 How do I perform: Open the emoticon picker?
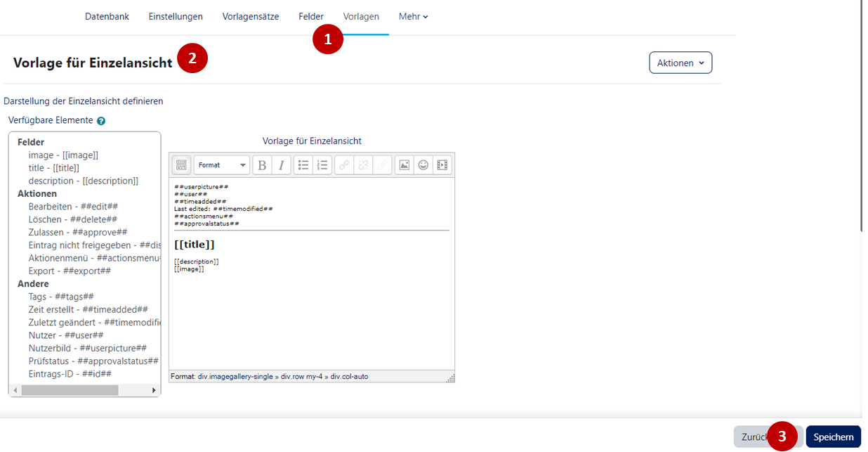click(423, 165)
